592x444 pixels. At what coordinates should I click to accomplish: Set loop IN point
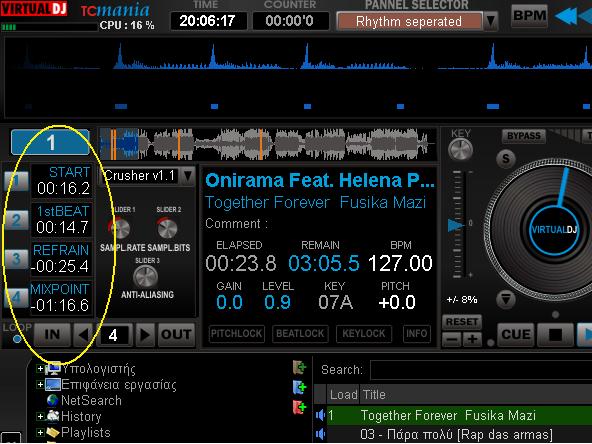tap(52, 335)
